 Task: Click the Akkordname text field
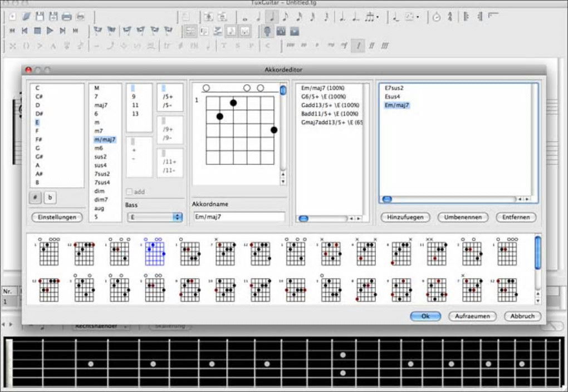(x=239, y=217)
